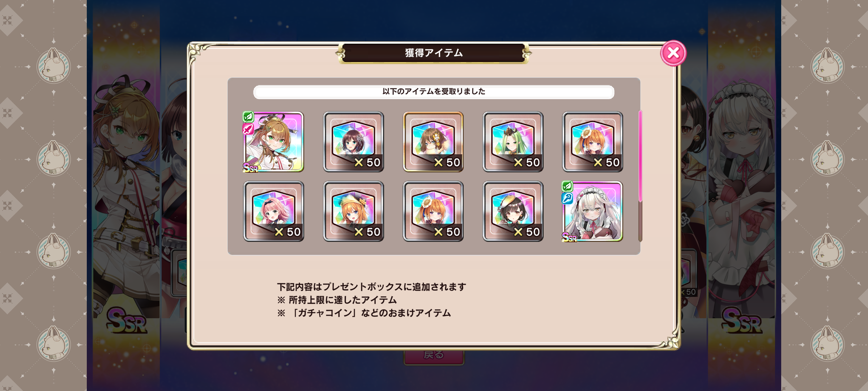Tap bottom-row orange-haired flower girl crystal item
This screenshot has height=391, width=868.
pyautogui.click(x=433, y=211)
